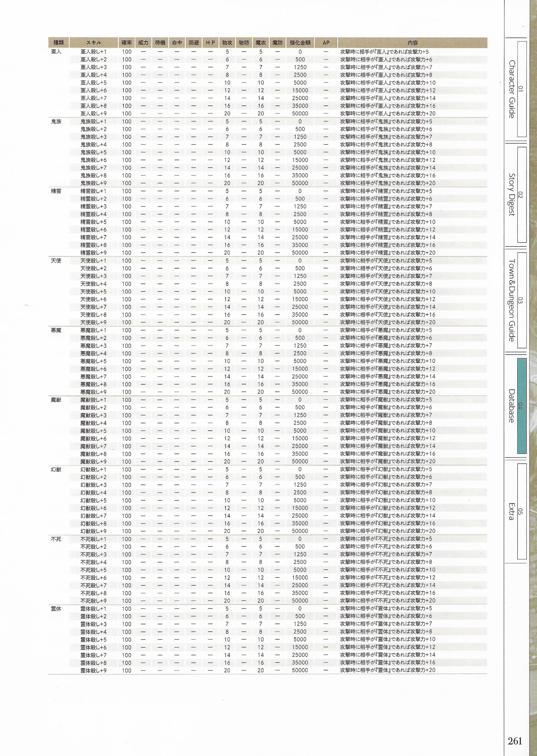The width and height of the screenshot is (537, 756).
Task: Select the 鬼族殺し+9 skill row
Action: point(268,183)
